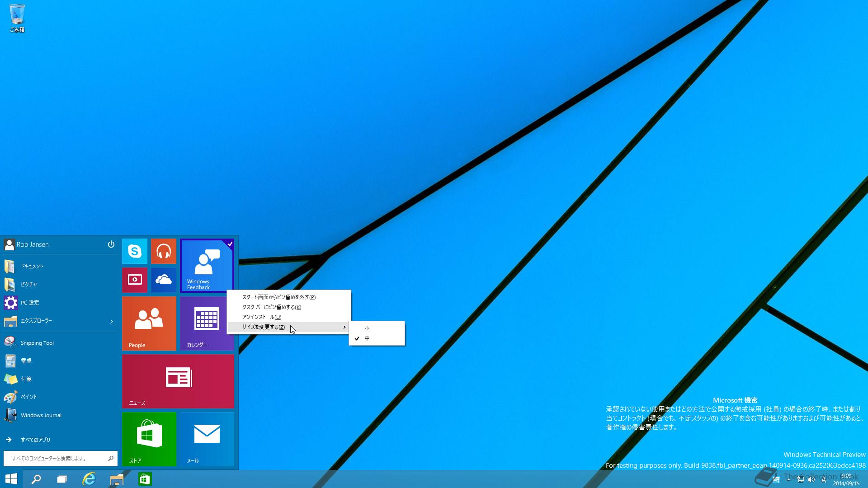The width and height of the screenshot is (868, 488).
Task: Click the clock and date on taskbar
Action: (x=846, y=479)
